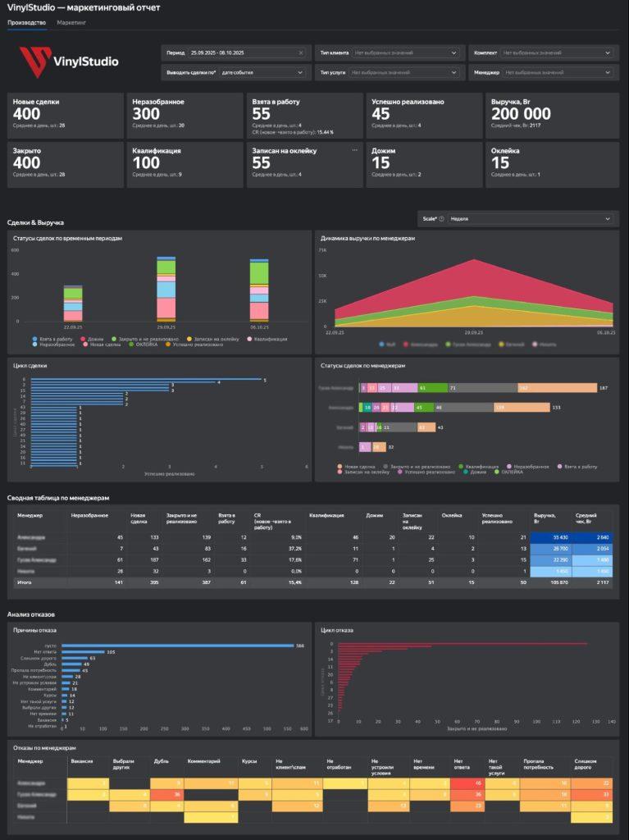The image size is (629, 840).
Task: Select the Производство tab
Action: pyautogui.click(x=26, y=22)
